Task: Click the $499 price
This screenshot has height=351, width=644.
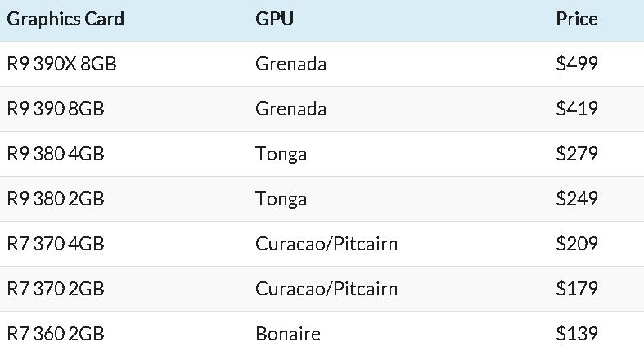Action: (577, 64)
